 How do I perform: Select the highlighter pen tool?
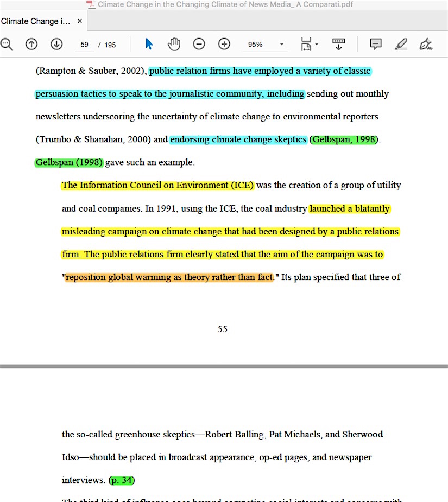pos(401,45)
